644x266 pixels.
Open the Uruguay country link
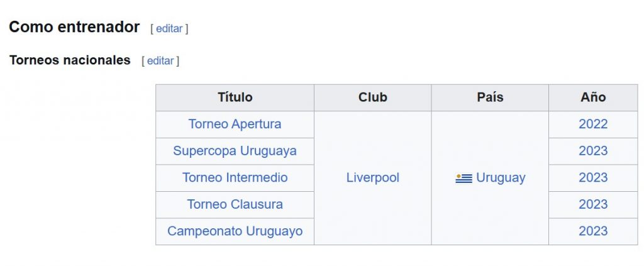[501, 178]
